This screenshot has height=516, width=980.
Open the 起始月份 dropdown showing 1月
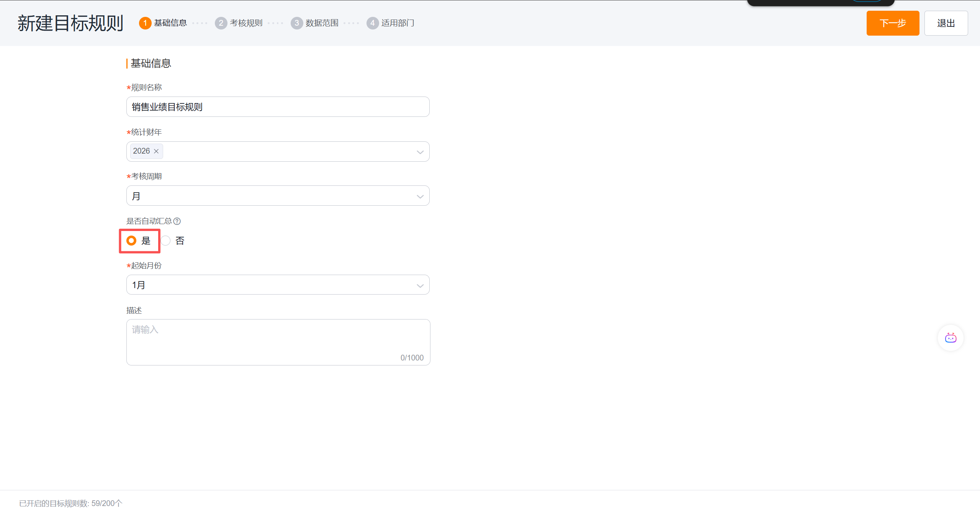click(278, 285)
